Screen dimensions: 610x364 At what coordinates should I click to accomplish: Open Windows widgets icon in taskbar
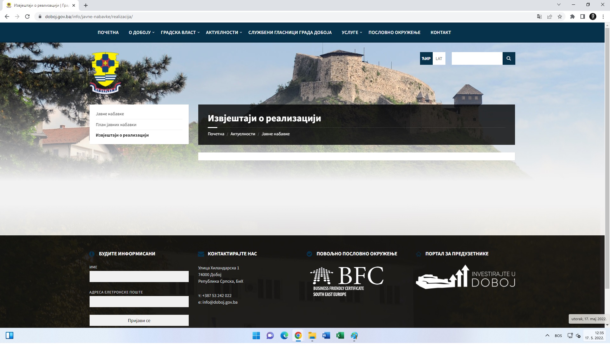[10, 335]
